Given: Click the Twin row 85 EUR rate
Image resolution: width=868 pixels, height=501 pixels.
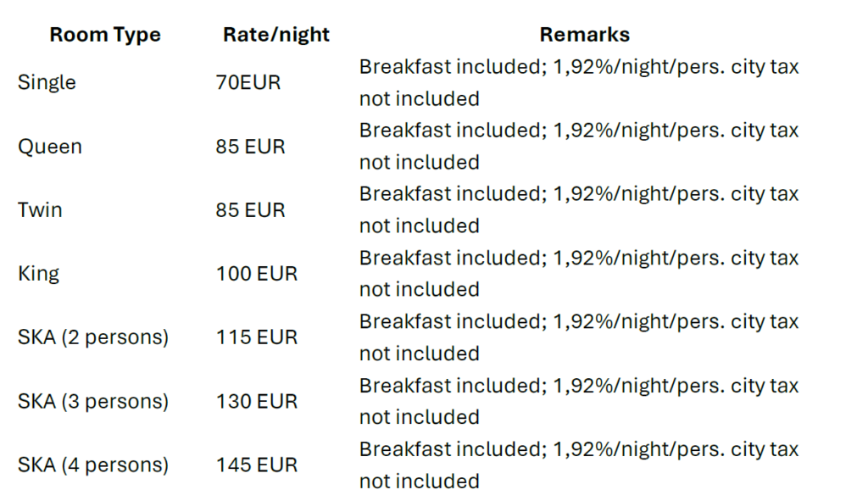Looking at the screenshot, I should (250, 210).
